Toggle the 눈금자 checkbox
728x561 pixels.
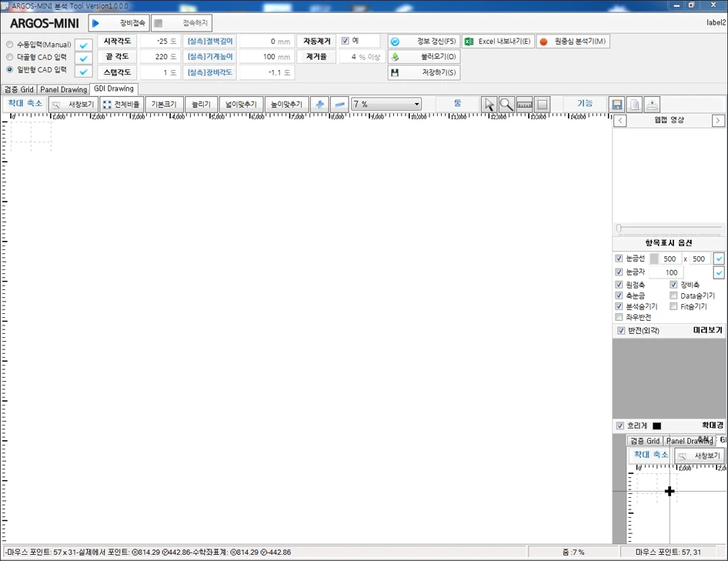coord(619,272)
